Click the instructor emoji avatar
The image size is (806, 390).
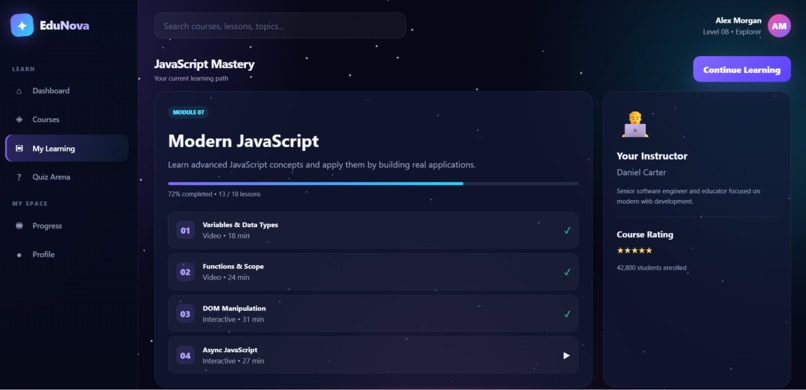point(635,124)
